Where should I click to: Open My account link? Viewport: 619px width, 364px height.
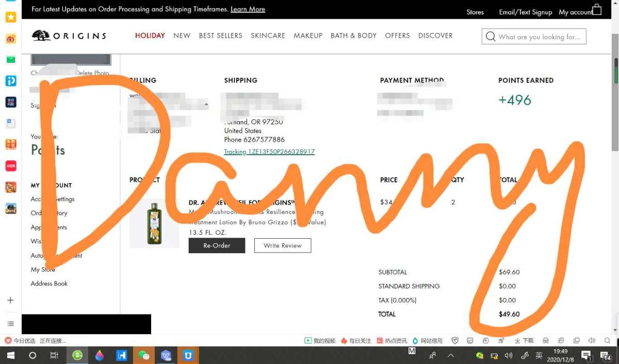[576, 12]
